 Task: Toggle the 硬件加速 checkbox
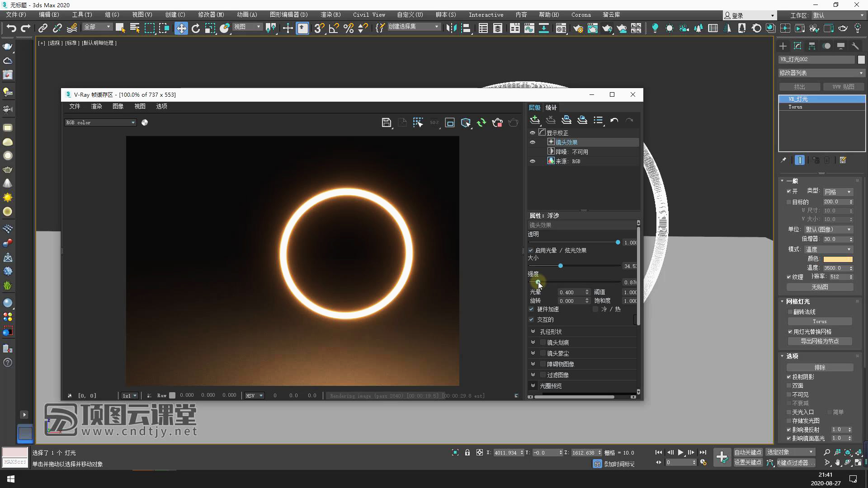click(x=532, y=310)
